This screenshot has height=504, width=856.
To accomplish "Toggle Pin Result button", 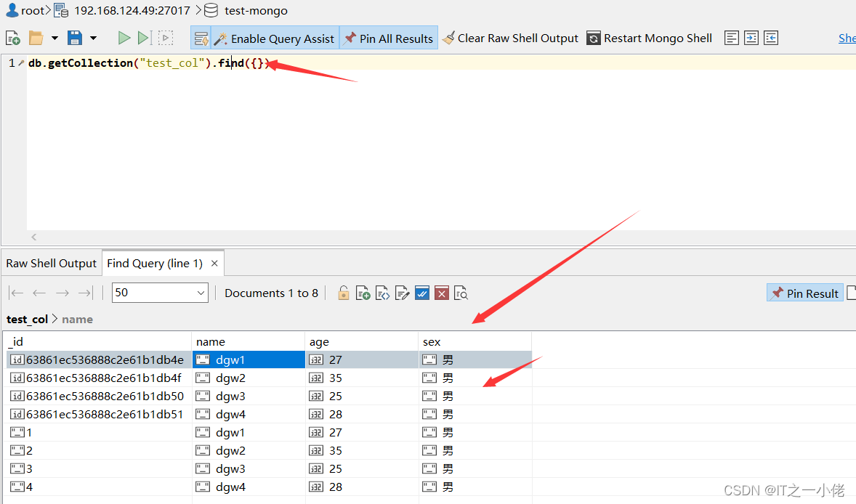I will pyautogui.click(x=805, y=293).
